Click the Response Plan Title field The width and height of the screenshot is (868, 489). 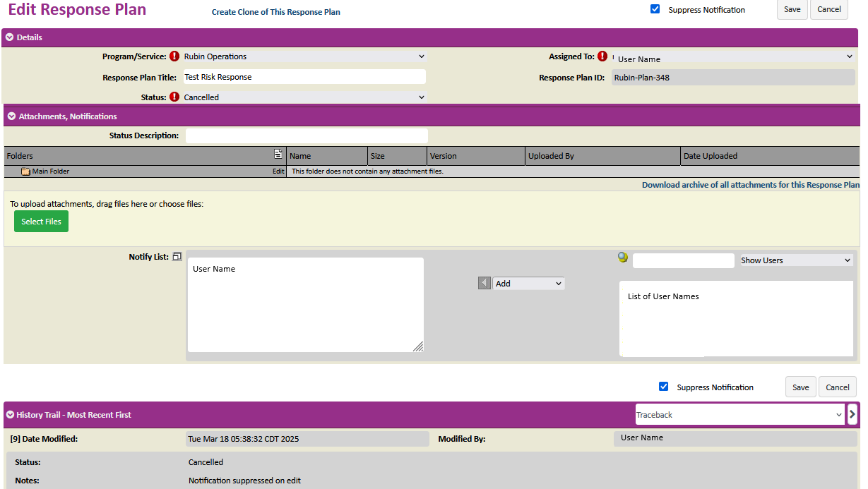304,77
